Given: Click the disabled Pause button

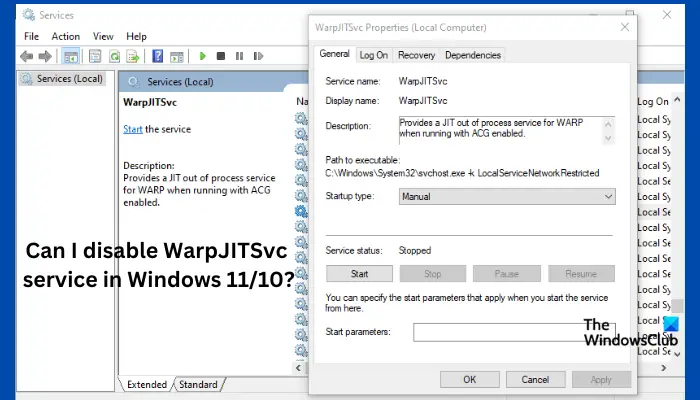Looking at the screenshot, I should [x=507, y=274].
